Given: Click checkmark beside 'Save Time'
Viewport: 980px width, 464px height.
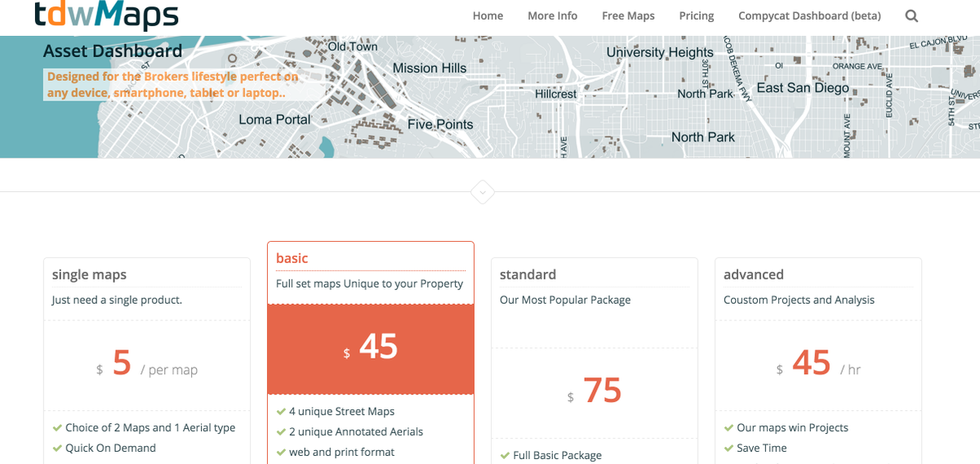Looking at the screenshot, I should (728, 448).
